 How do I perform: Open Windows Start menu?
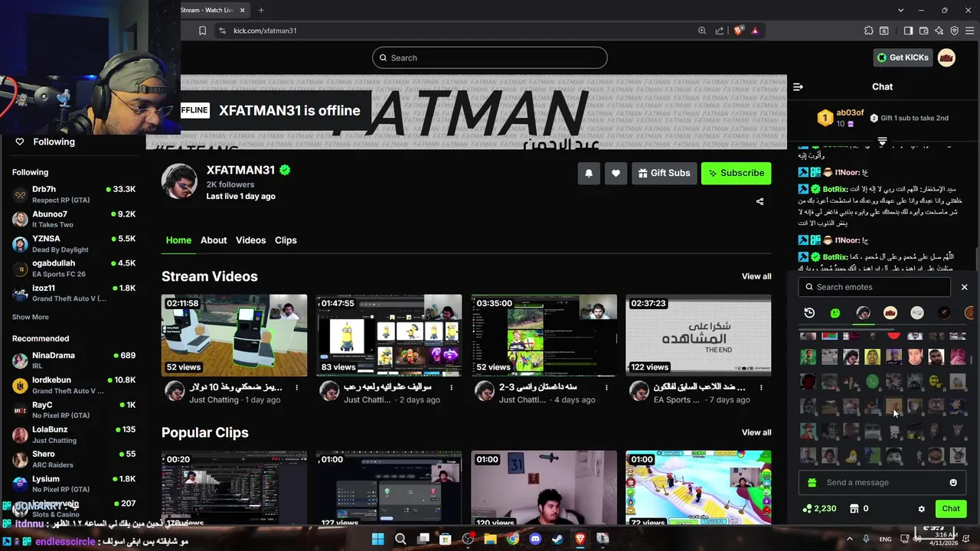pyautogui.click(x=377, y=539)
